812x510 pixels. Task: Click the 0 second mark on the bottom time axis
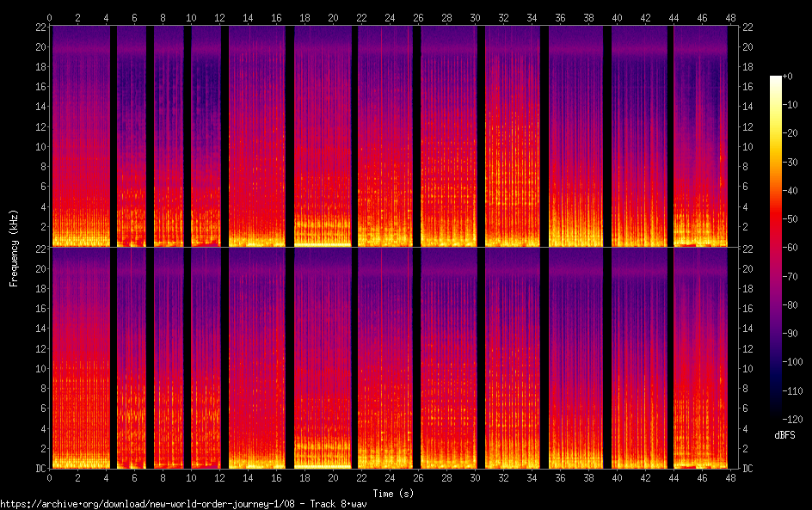tap(50, 477)
